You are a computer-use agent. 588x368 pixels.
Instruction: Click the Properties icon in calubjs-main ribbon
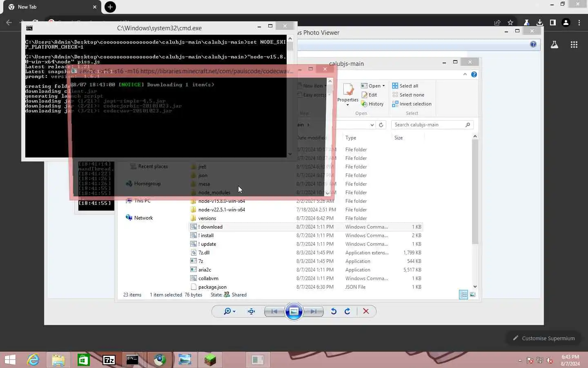tap(348, 90)
